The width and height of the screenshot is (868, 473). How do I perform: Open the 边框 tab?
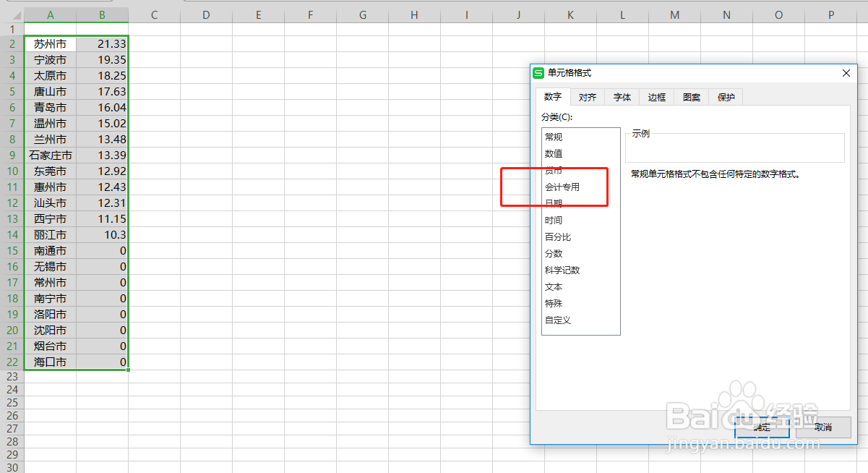point(657,97)
